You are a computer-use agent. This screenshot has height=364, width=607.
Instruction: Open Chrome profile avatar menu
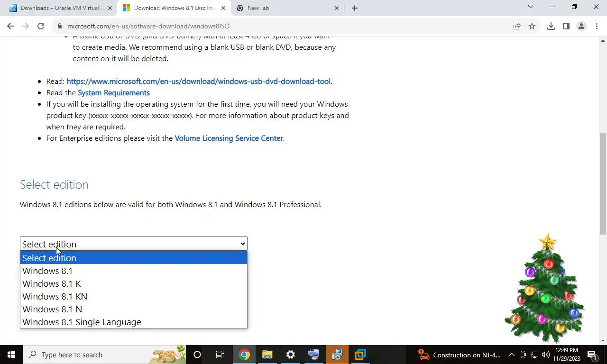pyautogui.click(x=581, y=26)
